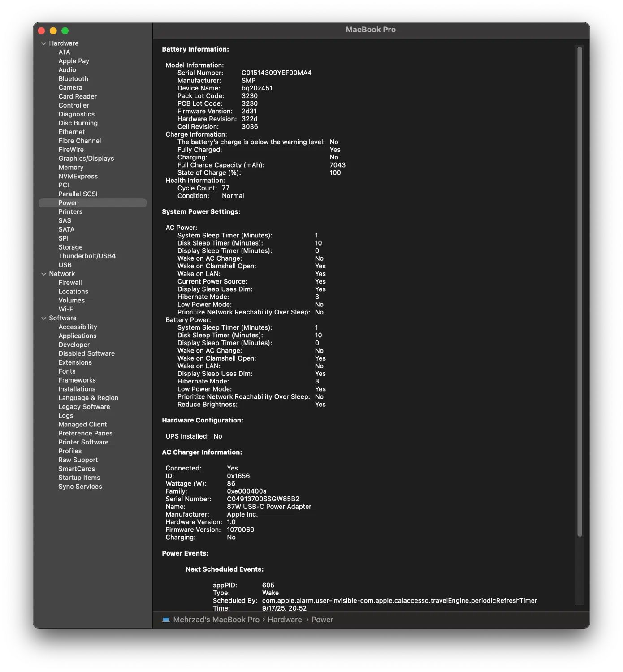This screenshot has height=672, width=623.
Task: Collapse the Network section chevron
Action: click(x=43, y=274)
